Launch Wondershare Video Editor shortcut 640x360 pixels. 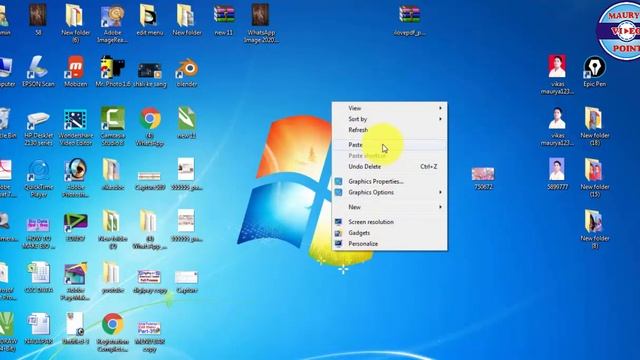pos(76,127)
